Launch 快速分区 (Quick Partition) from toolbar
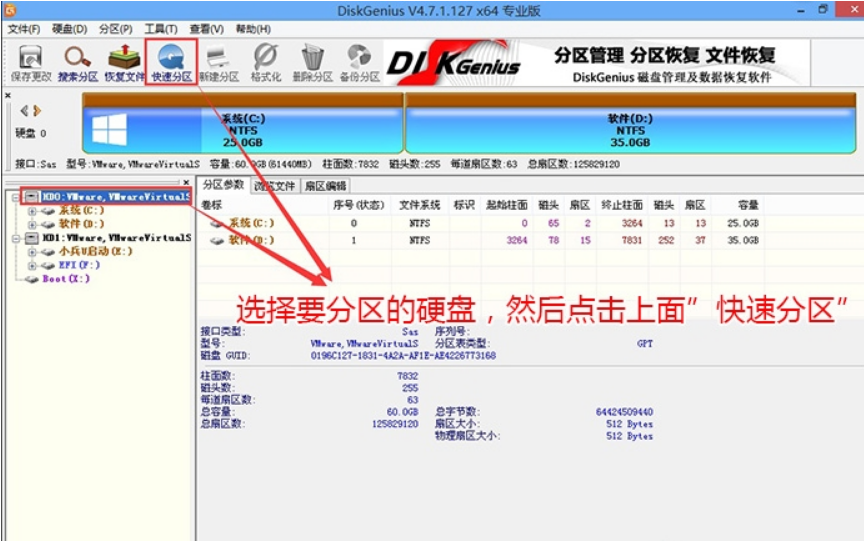This screenshot has height=541, width=864. point(171,60)
